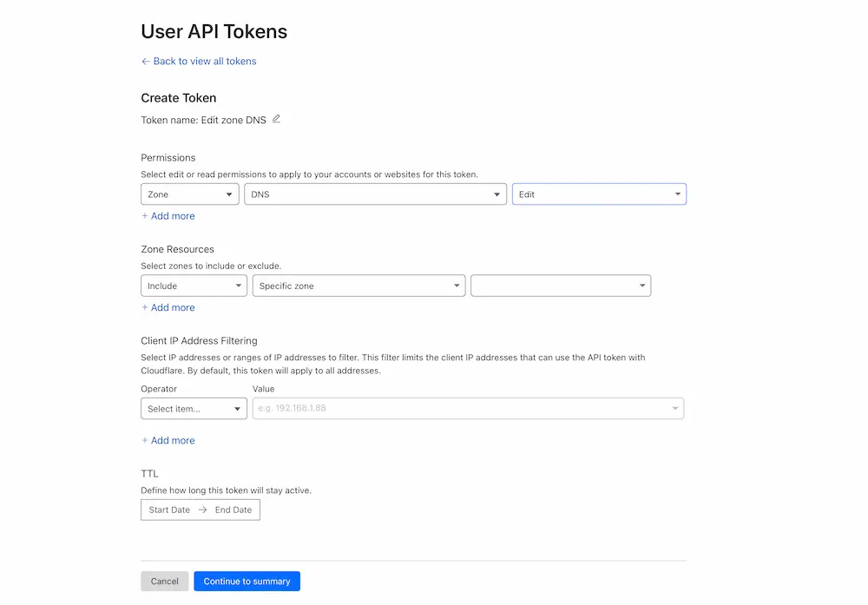Open the Zone permission scope dropdown

[x=189, y=194]
